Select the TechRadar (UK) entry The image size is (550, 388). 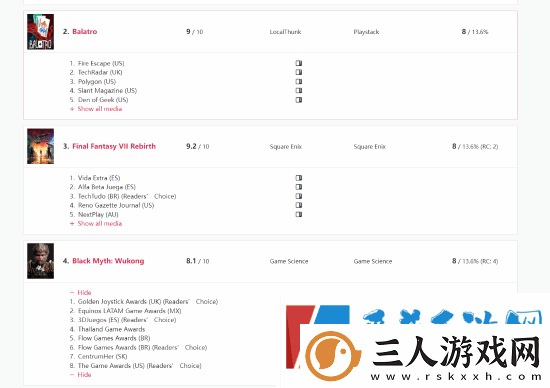[100, 72]
